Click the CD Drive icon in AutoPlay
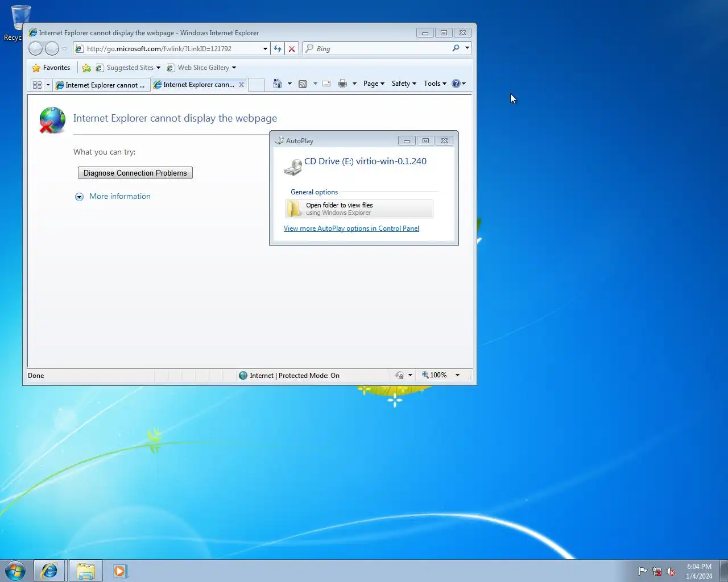728x582 pixels. [293, 167]
